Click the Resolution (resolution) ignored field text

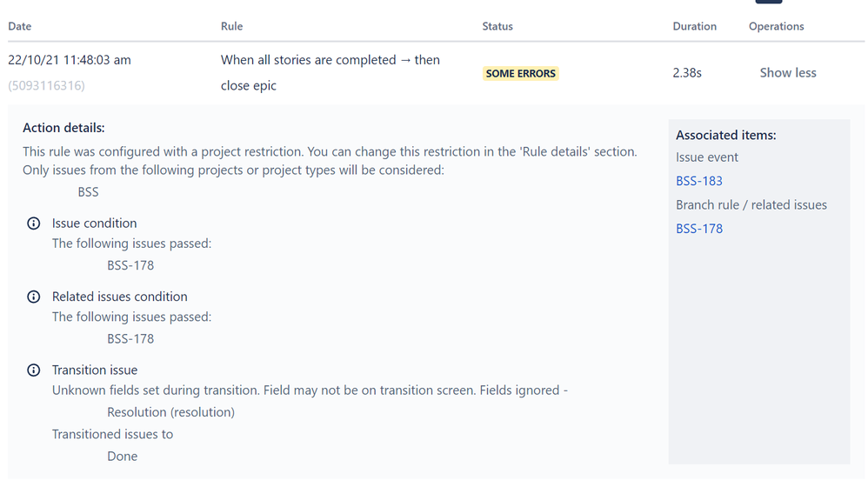click(170, 412)
